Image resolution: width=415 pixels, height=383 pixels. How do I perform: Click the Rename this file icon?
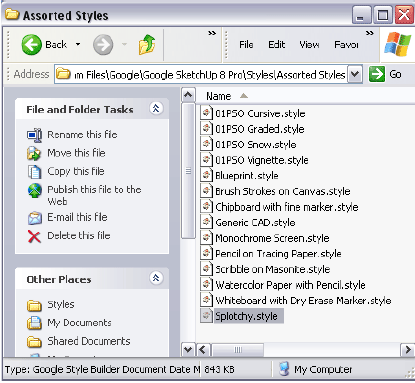pyautogui.click(x=34, y=135)
